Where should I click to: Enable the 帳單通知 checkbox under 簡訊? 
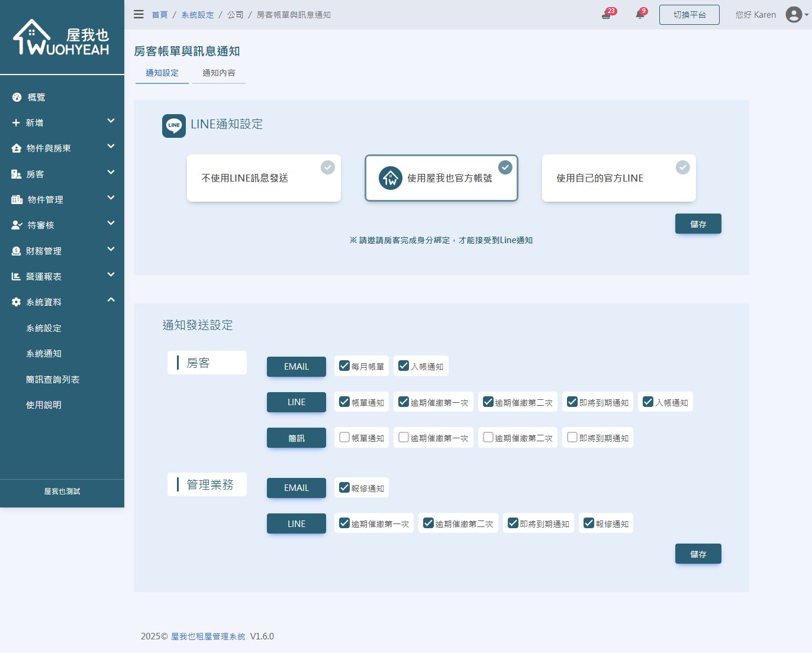(x=344, y=437)
